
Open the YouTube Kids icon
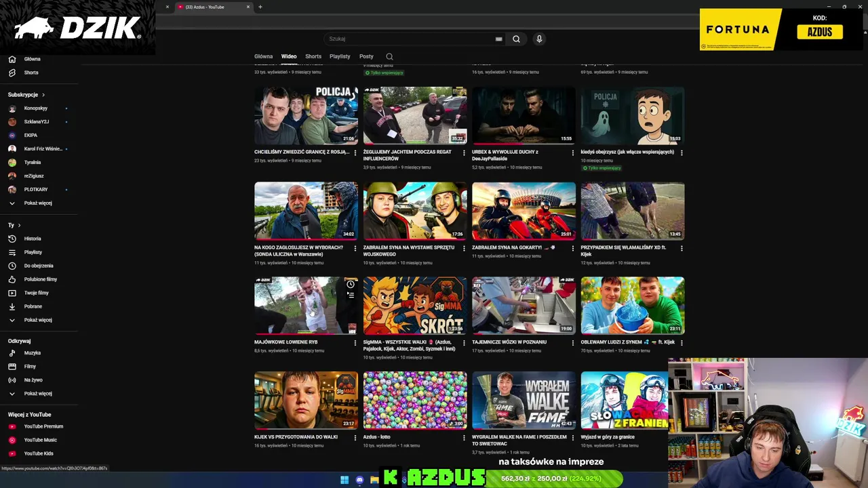pos(12,453)
